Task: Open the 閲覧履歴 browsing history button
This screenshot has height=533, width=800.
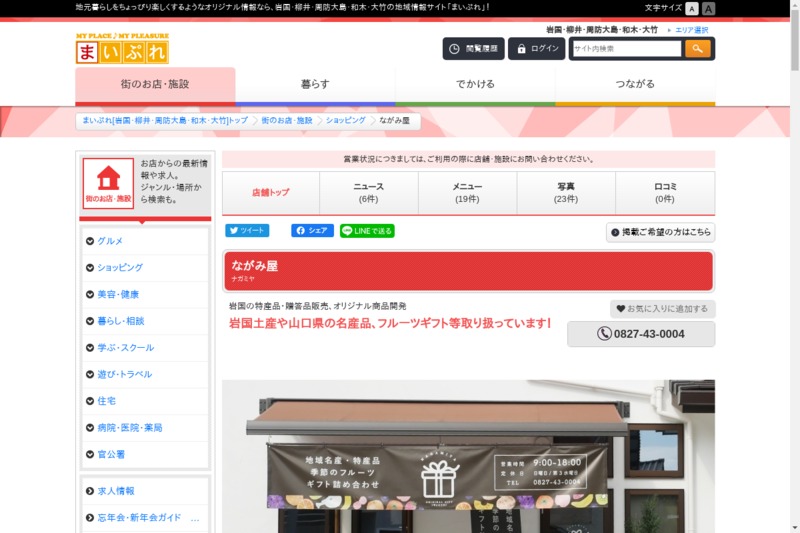Action: [473, 49]
